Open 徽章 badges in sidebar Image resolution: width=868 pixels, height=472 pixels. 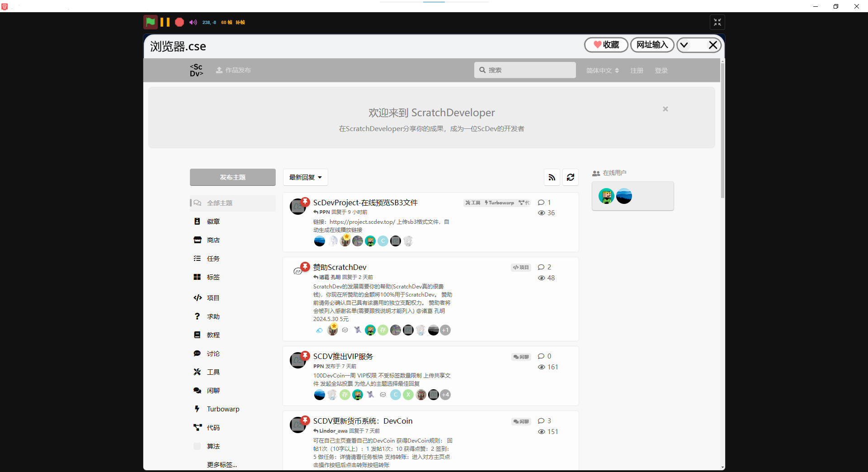213,222
